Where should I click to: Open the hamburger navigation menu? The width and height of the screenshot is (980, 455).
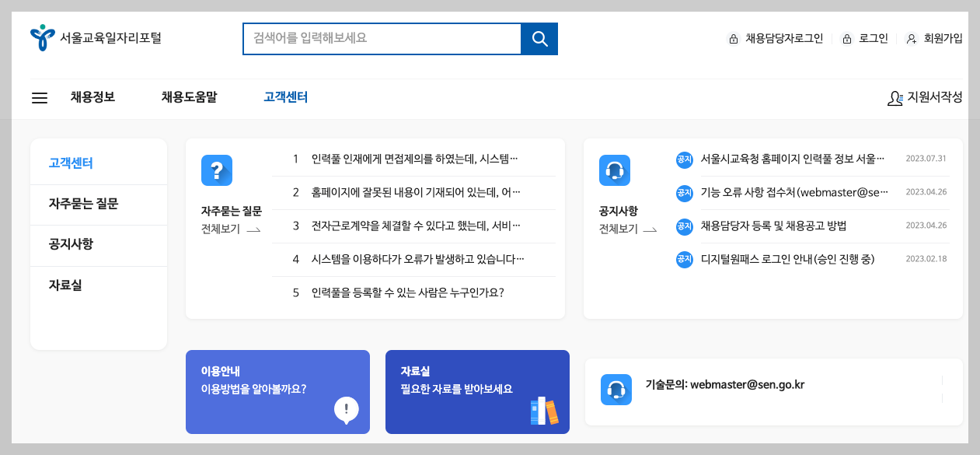tap(39, 97)
